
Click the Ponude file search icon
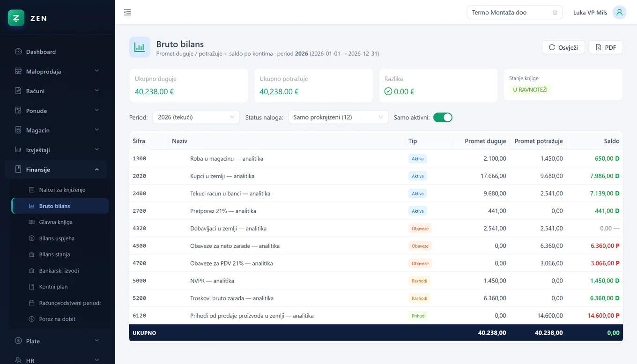click(x=18, y=111)
